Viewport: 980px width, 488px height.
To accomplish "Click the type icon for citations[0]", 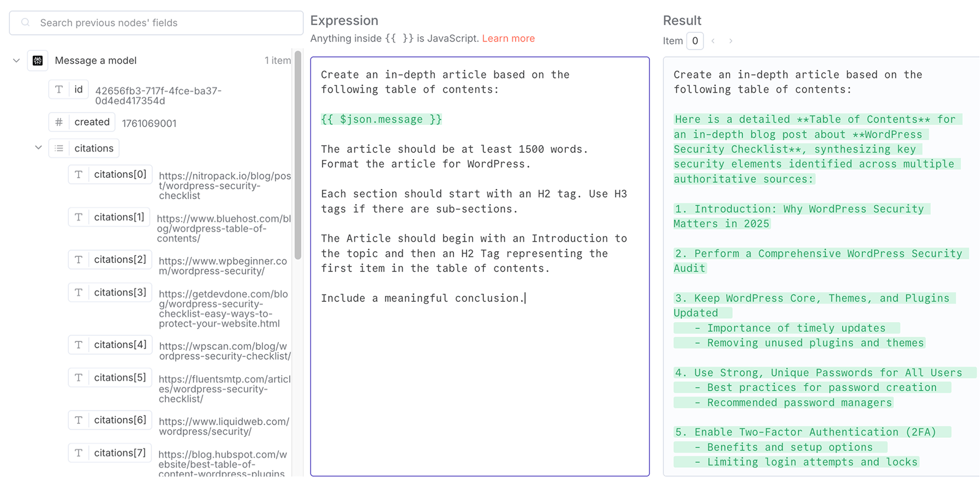I will point(79,175).
